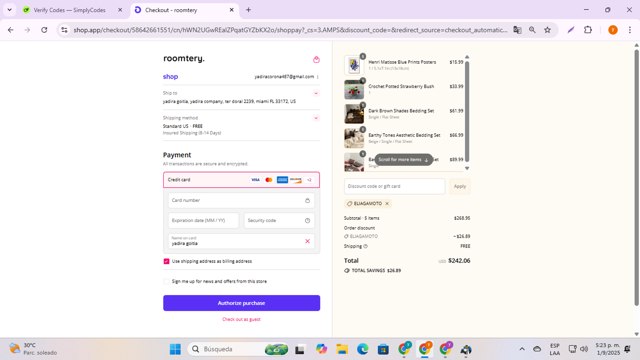640x360 pixels.
Task: Edit the Name on card field
Action: click(241, 241)
